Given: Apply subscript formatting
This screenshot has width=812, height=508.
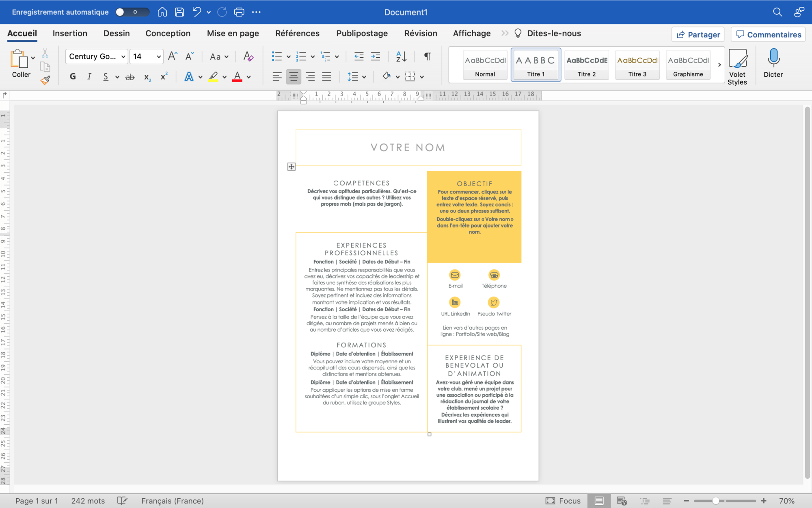Looking at the screenshot, I should tap(148, 77).
